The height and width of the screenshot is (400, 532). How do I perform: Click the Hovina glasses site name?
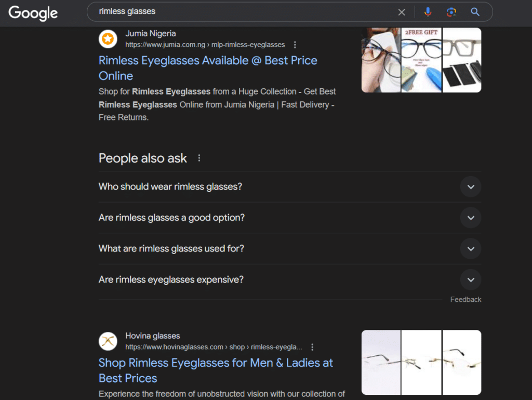click(x=152, y=336)
